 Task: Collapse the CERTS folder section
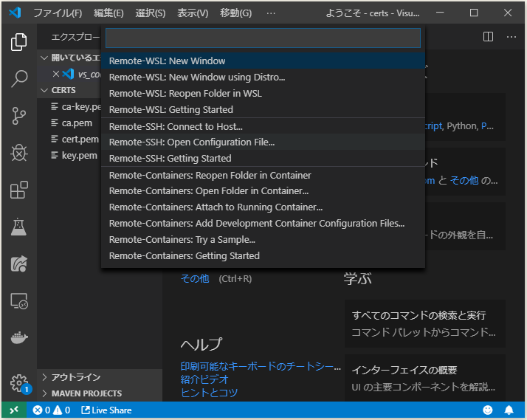click(44, 90)
